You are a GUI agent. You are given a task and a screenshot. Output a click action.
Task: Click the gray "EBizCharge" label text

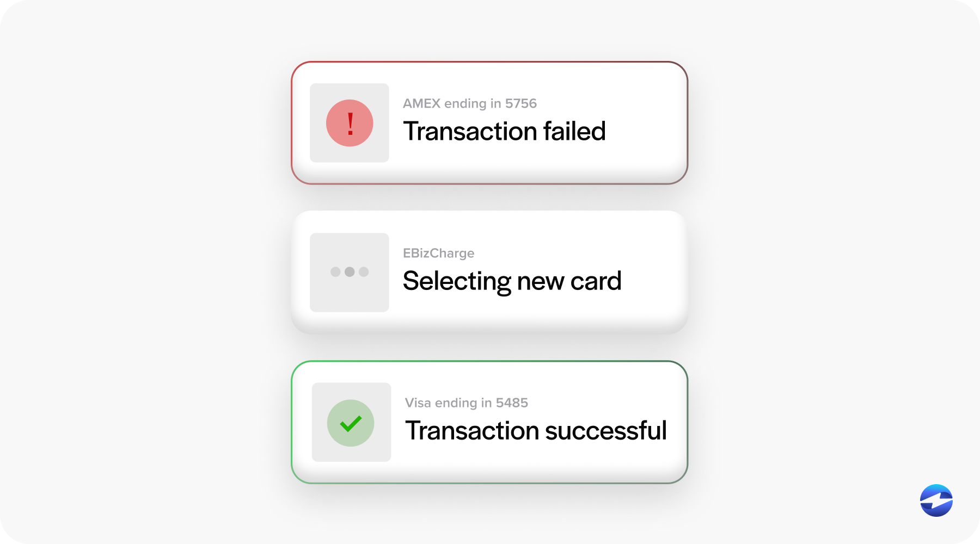438,254
